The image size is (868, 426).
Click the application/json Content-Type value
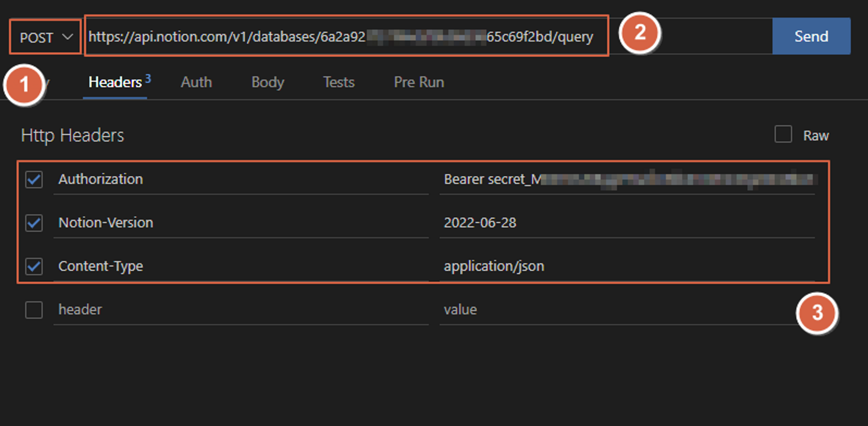pos(494,267)
